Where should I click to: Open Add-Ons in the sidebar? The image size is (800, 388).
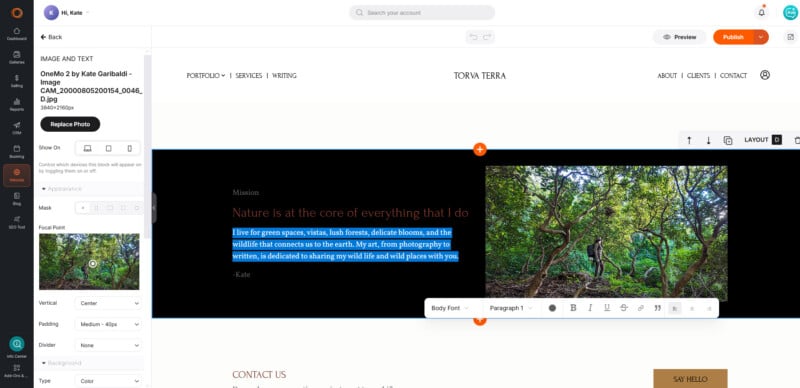coord(17,371)
